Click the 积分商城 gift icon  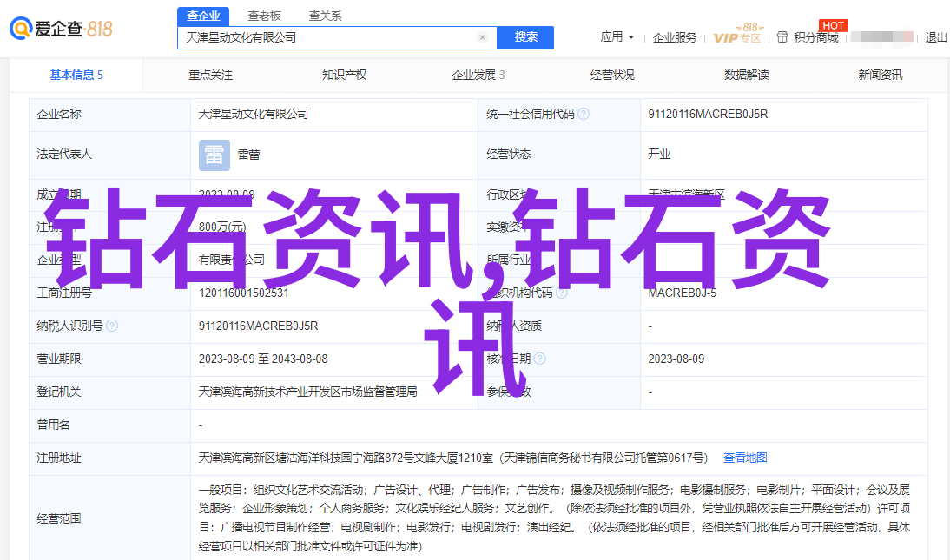[x=782, y=37]
